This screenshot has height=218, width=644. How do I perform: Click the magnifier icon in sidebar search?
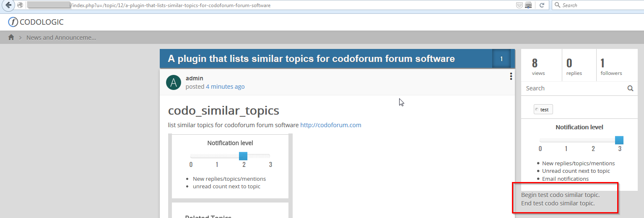[630, 88]
